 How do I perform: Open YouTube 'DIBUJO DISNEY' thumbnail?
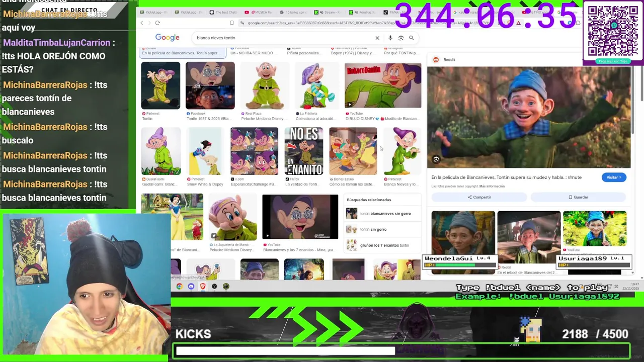pos(383,85)
